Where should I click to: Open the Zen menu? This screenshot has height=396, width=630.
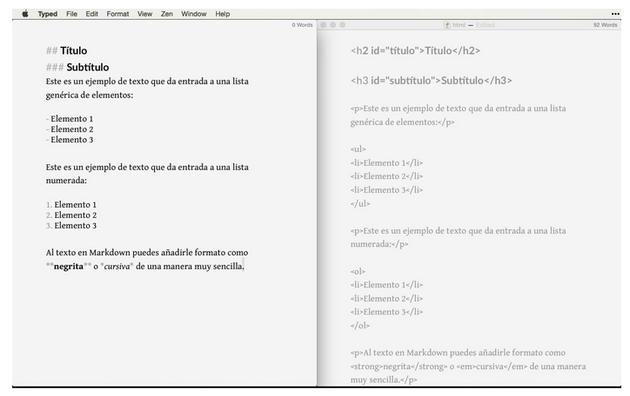point(167,14)
